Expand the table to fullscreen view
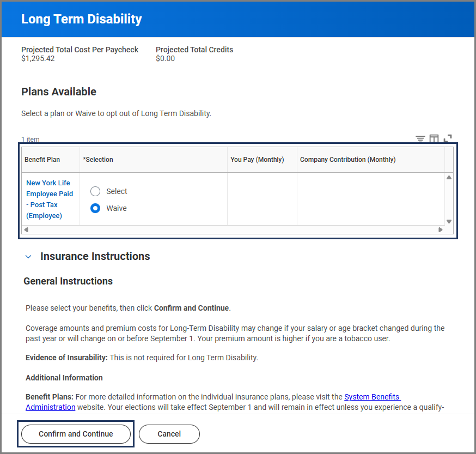The height and width of the screenshot is (454, 476). tap(448, 139)
